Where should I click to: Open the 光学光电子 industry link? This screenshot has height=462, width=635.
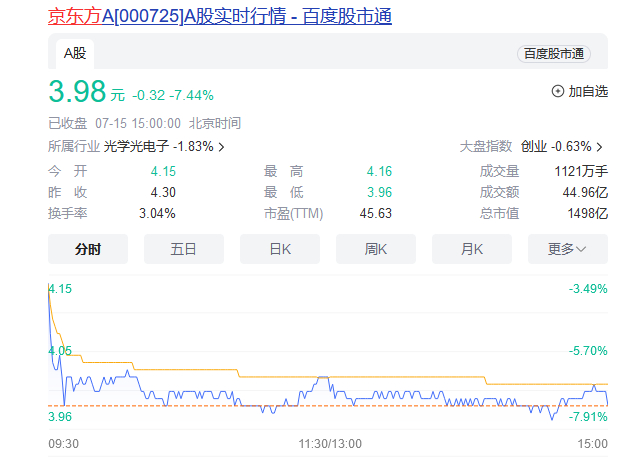click(136, 146)
